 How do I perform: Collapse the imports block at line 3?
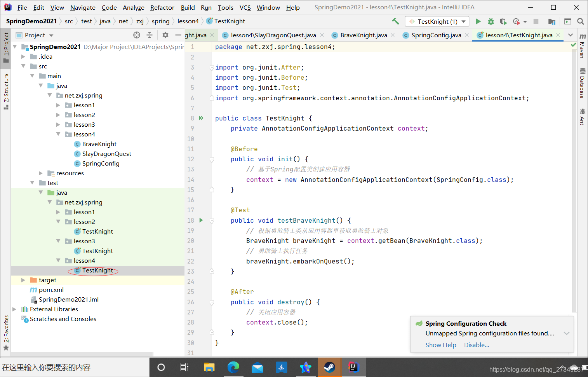212,67
